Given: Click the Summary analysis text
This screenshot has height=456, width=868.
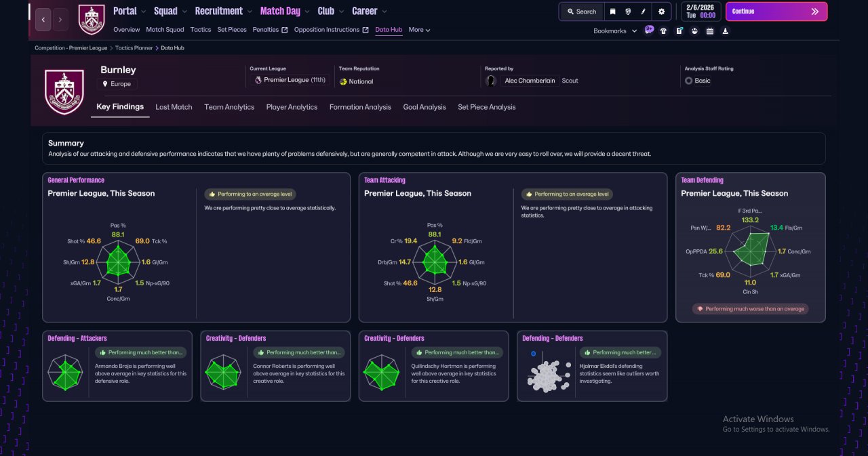Looking at the screenshot, I should (350, 154).
